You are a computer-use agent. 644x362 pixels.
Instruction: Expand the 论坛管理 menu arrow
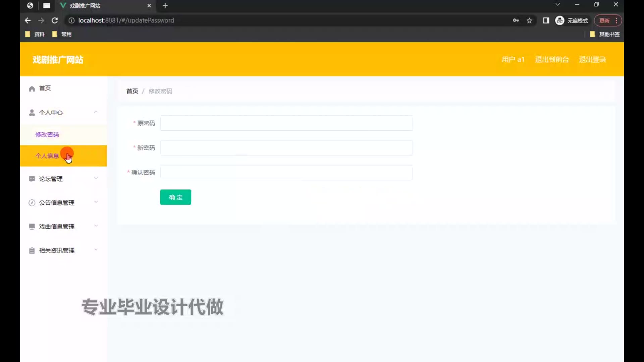(x=96, y=178)
